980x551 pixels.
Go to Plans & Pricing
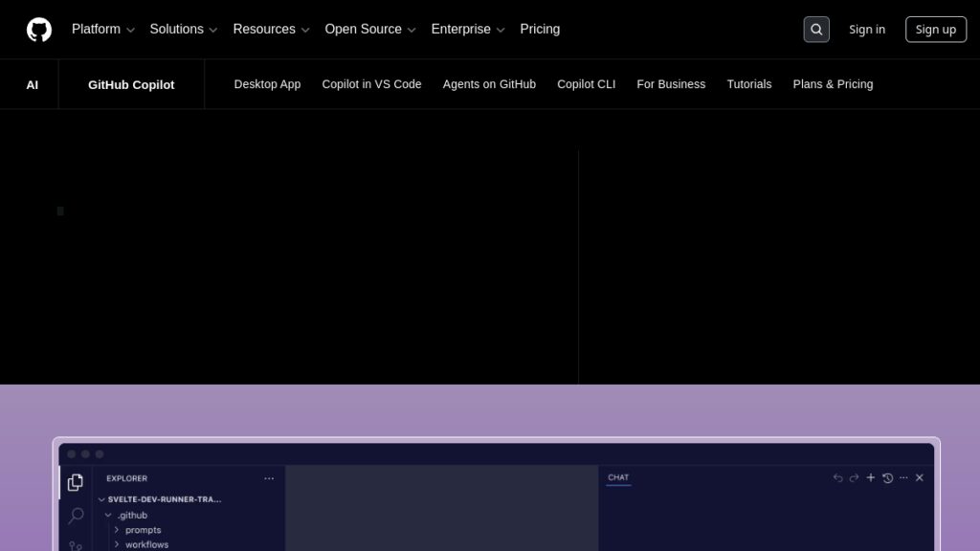click(834, 84)
